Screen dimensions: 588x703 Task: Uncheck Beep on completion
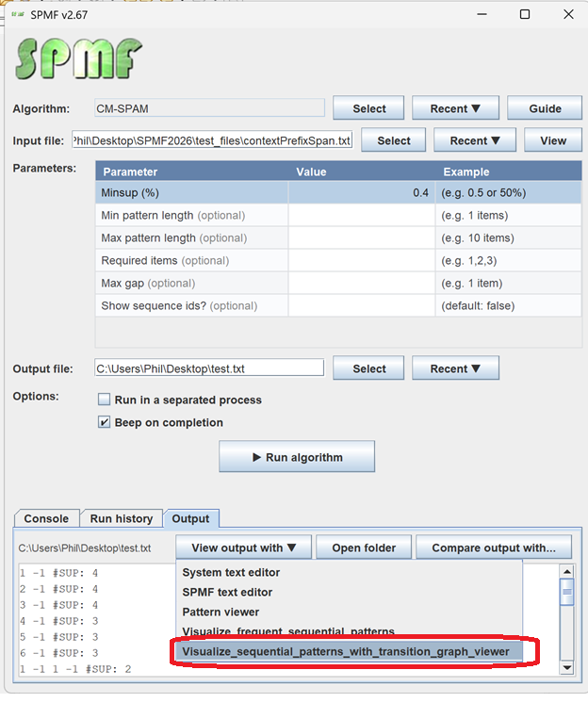[x=104, y=422]
